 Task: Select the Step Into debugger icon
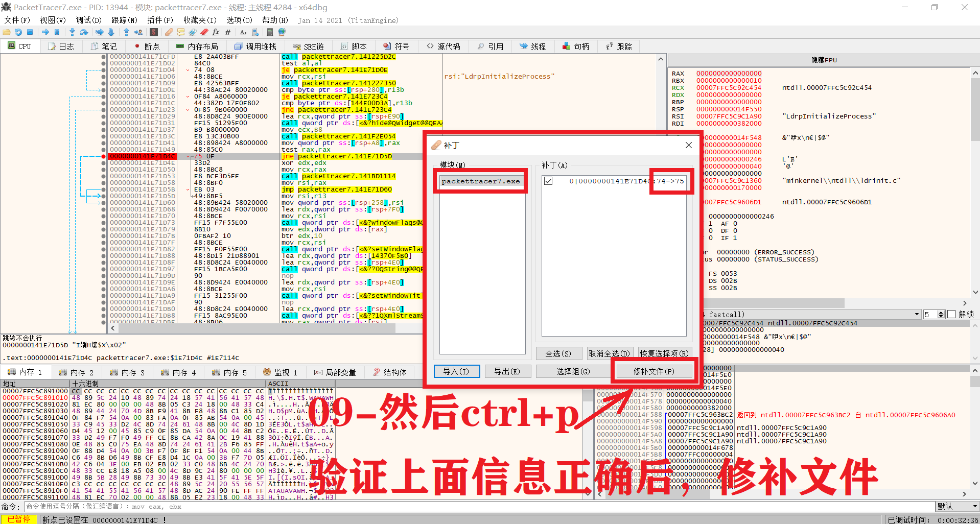click(72, 32)
